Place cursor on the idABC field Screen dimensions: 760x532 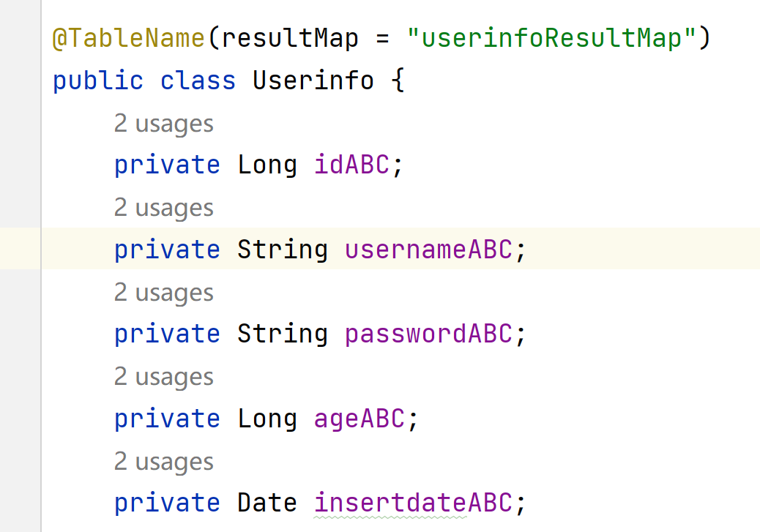click(x=351, y=165)
